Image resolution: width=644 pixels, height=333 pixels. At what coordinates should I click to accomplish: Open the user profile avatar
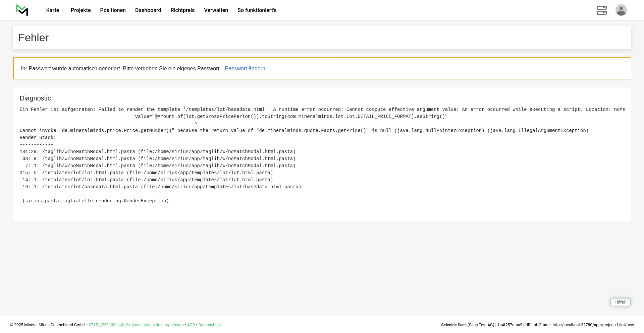pyautogui.click(x=621, y=10)
